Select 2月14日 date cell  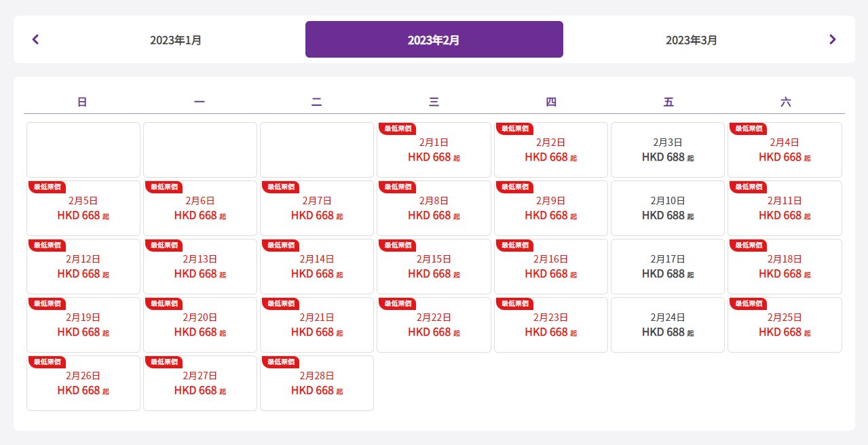coord(316,267)
